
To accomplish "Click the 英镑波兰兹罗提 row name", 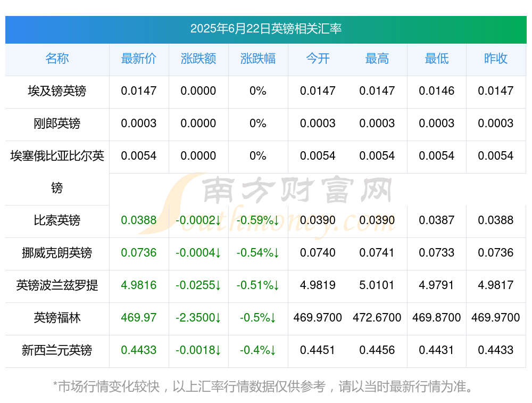I will pyautogui.click(x=57, y=285).
